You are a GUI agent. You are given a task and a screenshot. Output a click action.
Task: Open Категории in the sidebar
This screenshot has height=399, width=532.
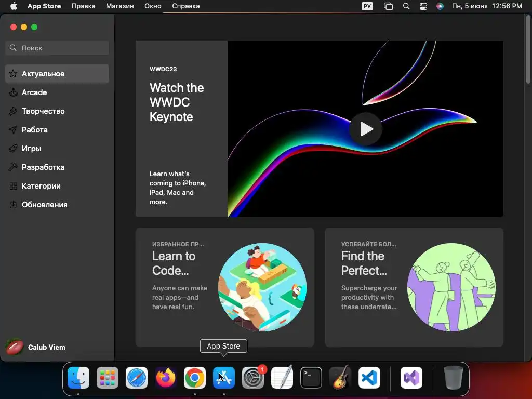[57, 186]
